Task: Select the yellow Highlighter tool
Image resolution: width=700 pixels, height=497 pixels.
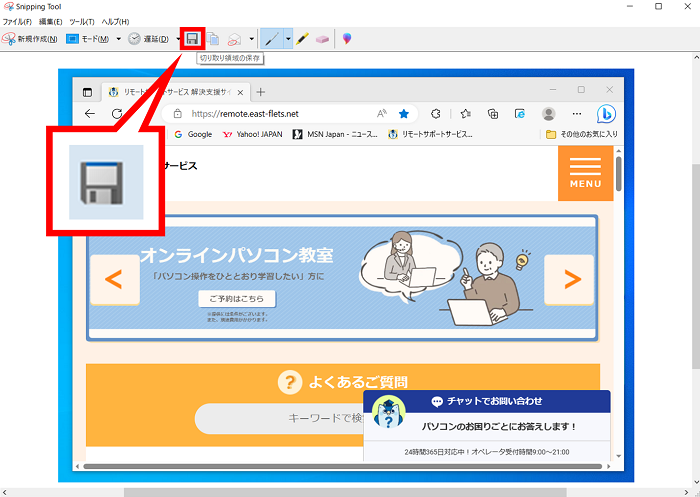Action: [302, 39]
